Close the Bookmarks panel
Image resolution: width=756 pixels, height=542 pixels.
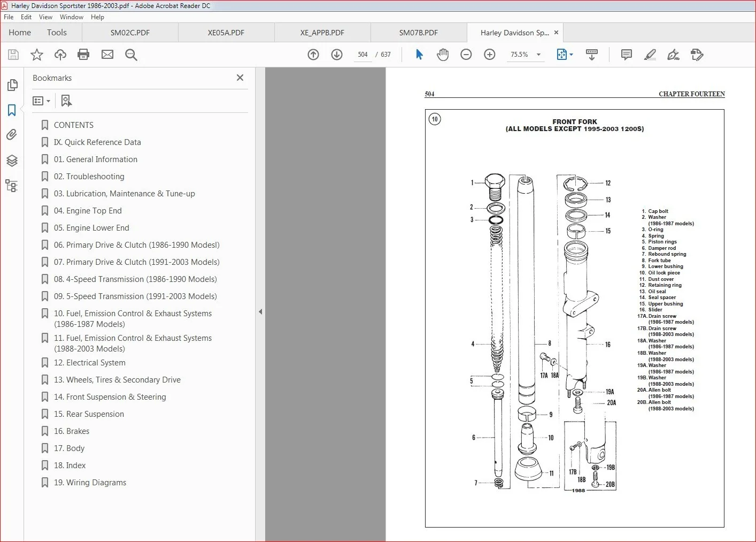point(240,78)
